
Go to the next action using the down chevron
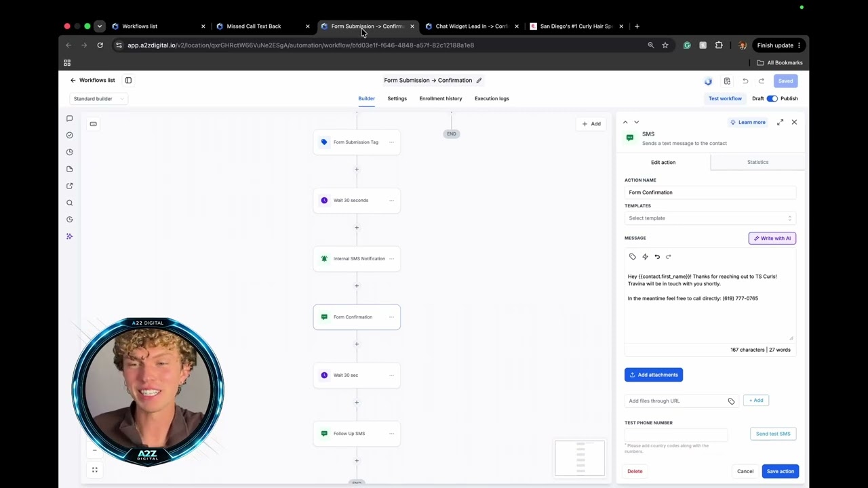(636, 122)
